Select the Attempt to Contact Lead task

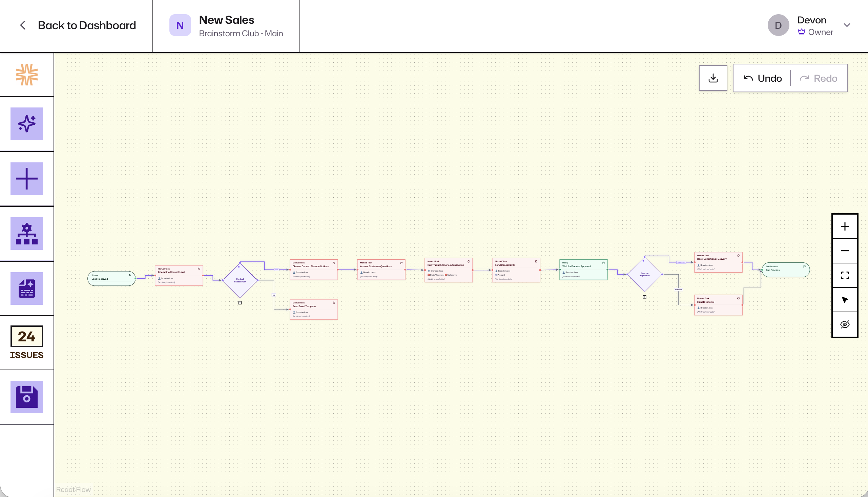click(x=179, y=276)
